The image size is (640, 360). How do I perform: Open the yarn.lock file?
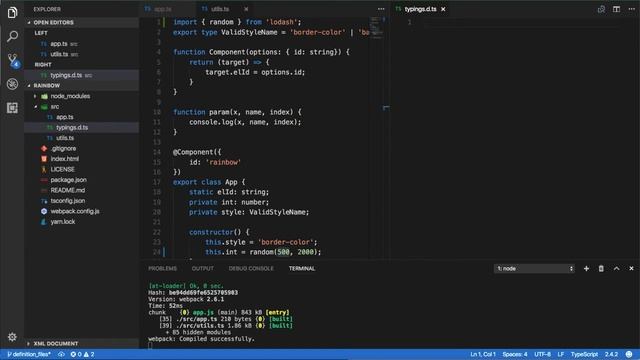(82, 222)
